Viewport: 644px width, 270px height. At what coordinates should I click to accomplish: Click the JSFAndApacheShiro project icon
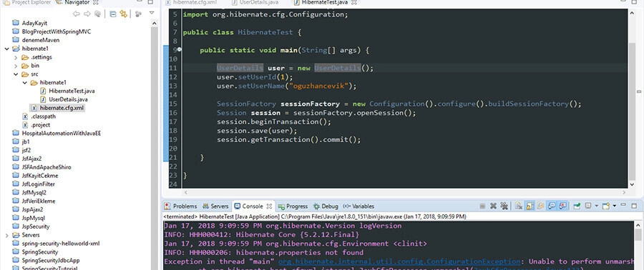(16, 167)
